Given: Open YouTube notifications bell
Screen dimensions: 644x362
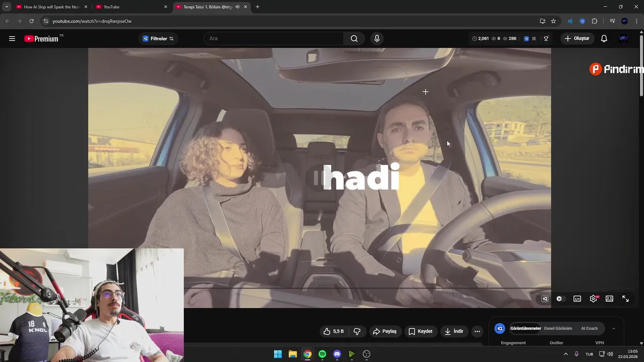Looking at the screenshot, I should tap(604, 39).
